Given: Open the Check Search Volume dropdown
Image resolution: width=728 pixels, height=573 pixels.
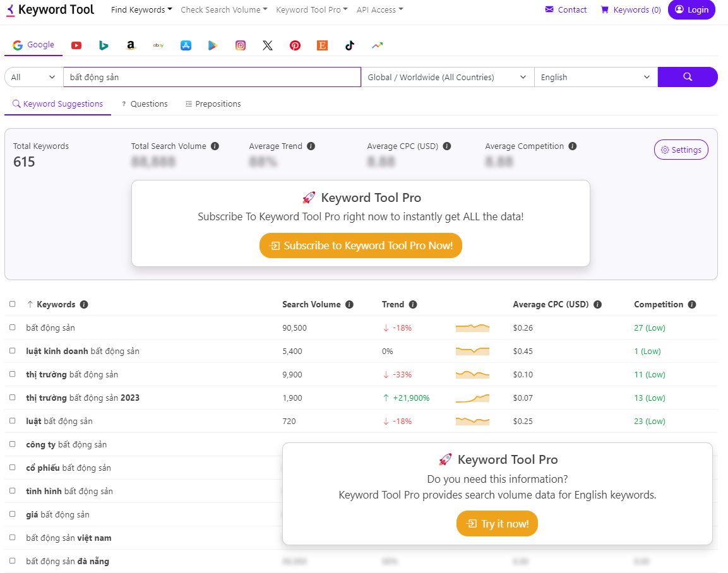Looking at the screenshot, I should (x=224, y=9).
